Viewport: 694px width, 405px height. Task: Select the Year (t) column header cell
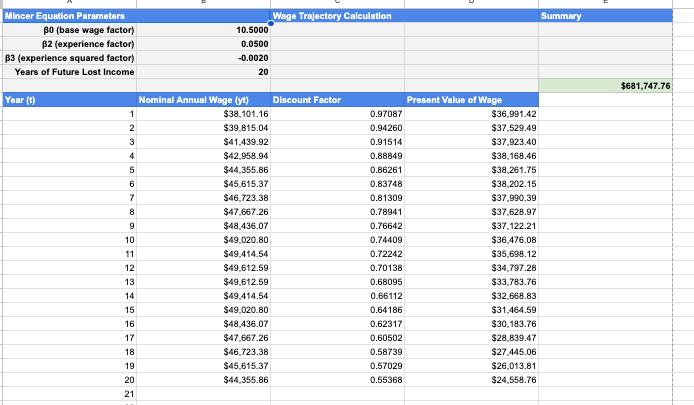(66, 101)
